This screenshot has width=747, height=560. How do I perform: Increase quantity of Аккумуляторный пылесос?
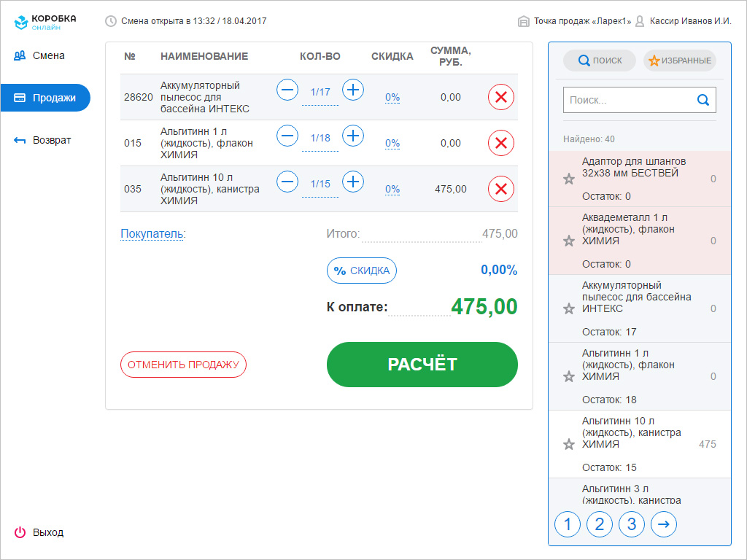pos(353,90)
